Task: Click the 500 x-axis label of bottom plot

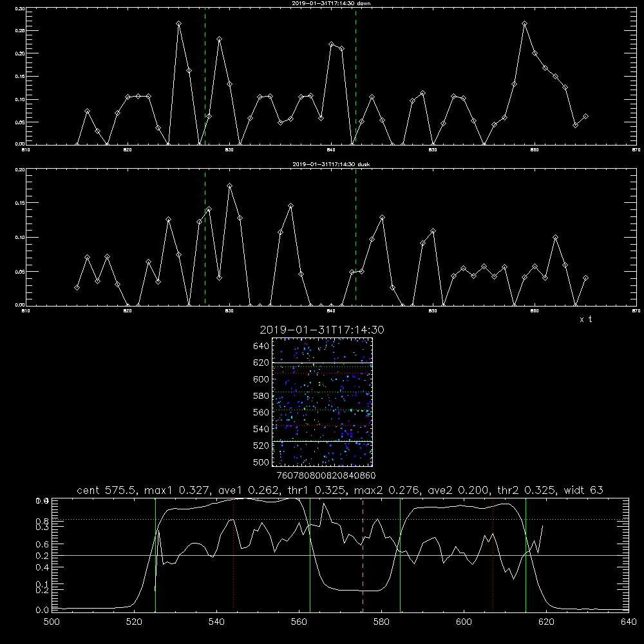Action: point(52,622)
